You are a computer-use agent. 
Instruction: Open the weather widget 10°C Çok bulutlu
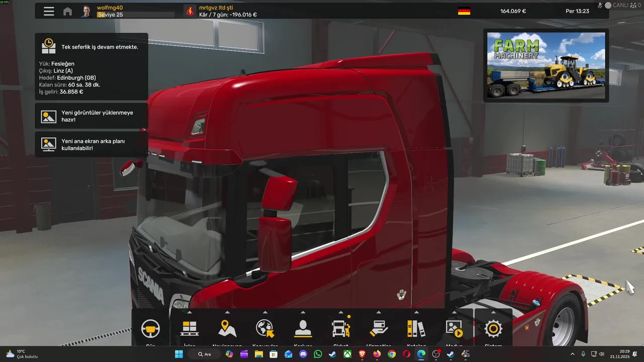tap(22, 354)
